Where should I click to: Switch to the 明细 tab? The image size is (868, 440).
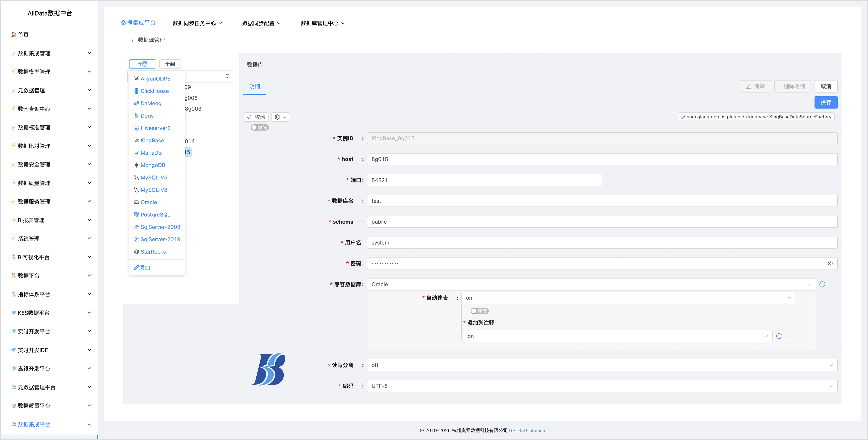(x=254, y=86)
